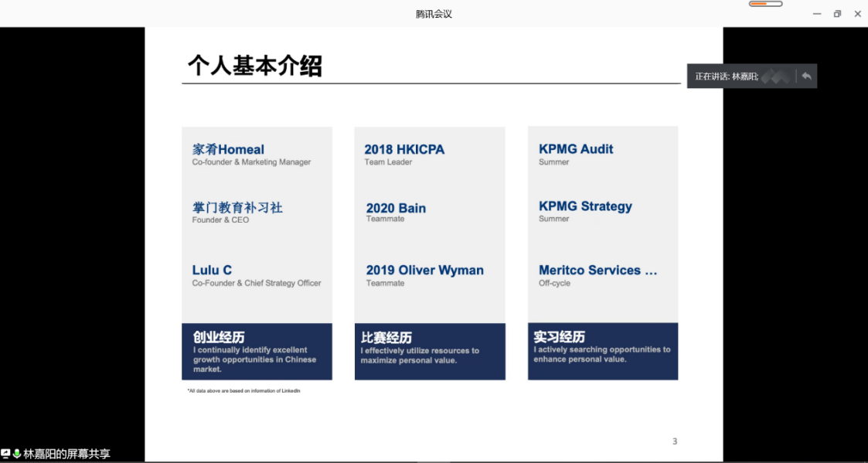This screenshot has width=868, height=463.
Task: Select the 家肴Homeal entry on the slide
Action: 228,149
